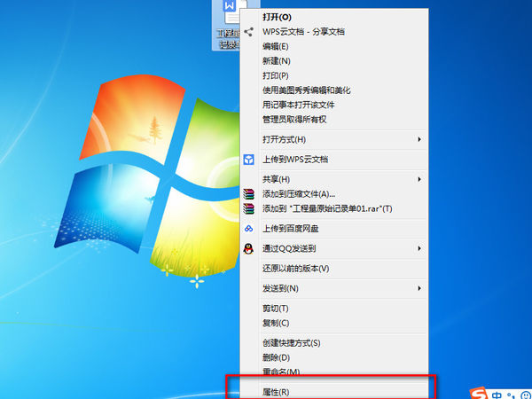Click the 中 Chinese mode indicator on Sogou bar
This screenshot has width=532, height=399.
coord(497,395)
